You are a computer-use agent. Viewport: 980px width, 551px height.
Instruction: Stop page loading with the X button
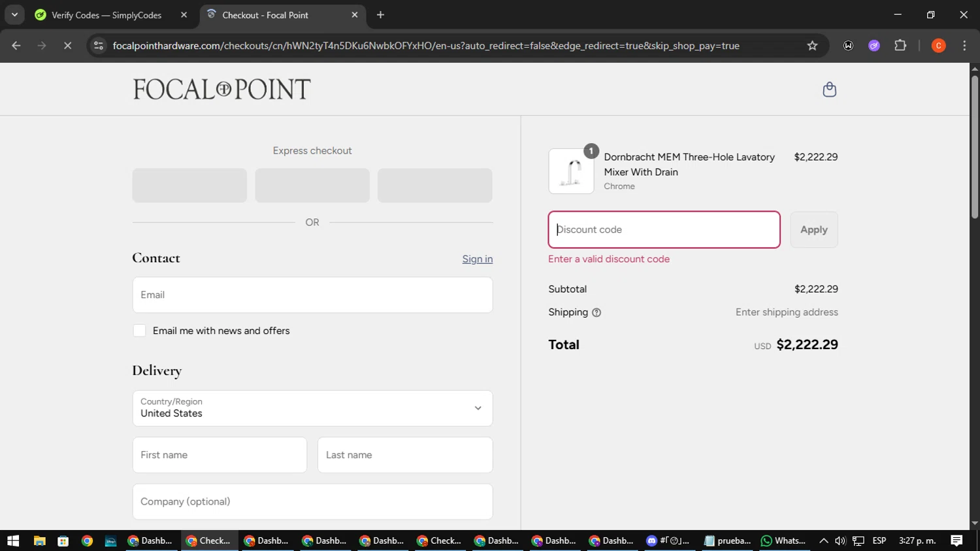[x=67, y=46]
